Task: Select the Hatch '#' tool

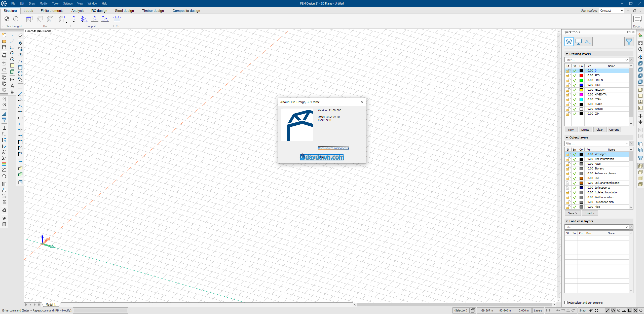Action: [x=12, y=92]
